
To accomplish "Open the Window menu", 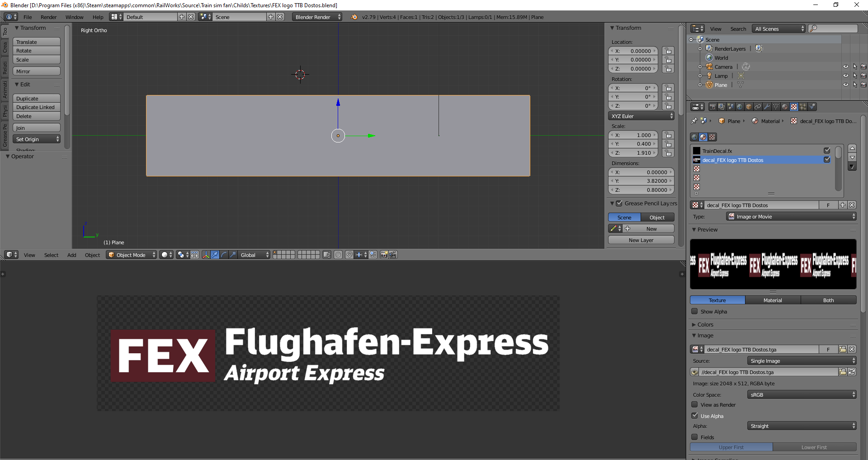I will click(x=74, y=17).
